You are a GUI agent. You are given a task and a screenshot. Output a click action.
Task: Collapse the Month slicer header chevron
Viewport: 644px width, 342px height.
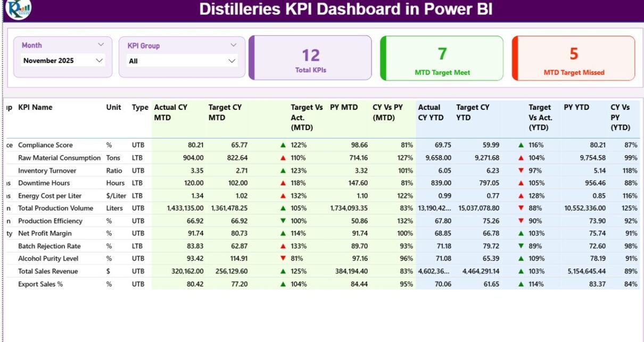click(101, 45)
